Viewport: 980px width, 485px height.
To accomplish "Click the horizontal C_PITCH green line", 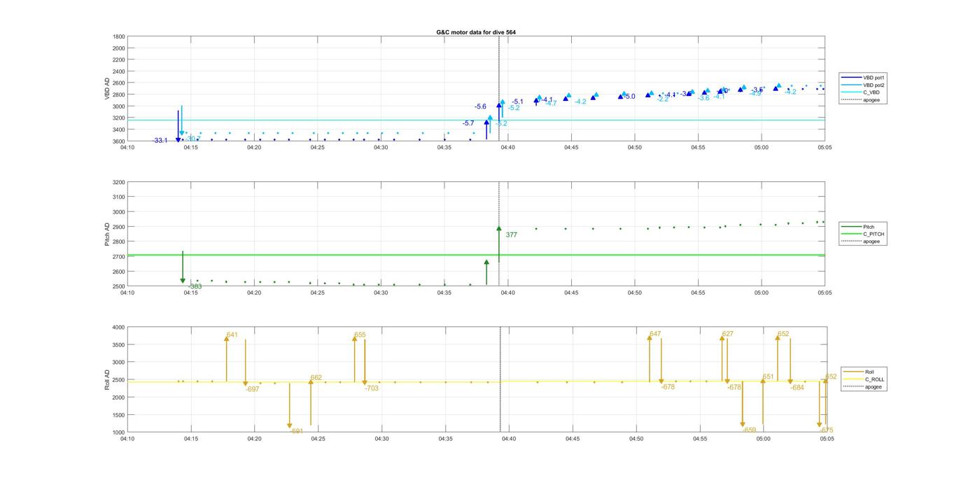I will point(476,255).
